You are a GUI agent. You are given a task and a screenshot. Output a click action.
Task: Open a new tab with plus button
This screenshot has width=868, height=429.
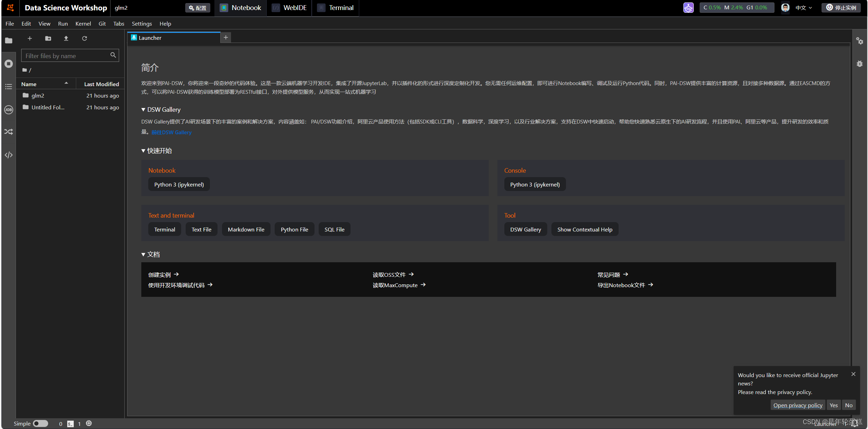[x=226, y=37]
